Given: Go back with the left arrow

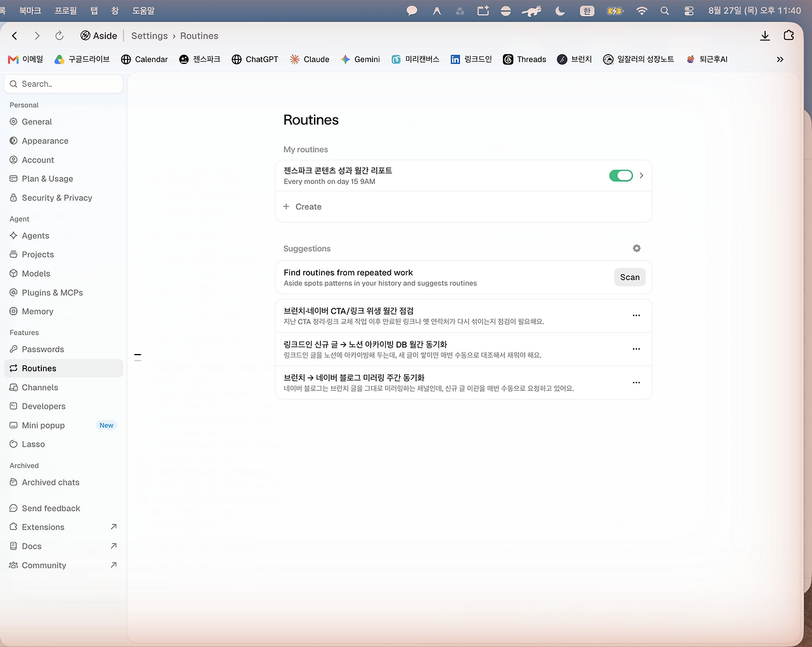Looking at the screenshot, I should point(15,36).
